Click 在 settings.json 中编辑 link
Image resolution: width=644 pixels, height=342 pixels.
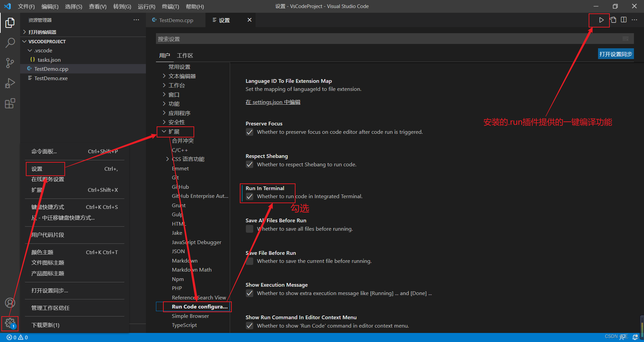(273, 102)
